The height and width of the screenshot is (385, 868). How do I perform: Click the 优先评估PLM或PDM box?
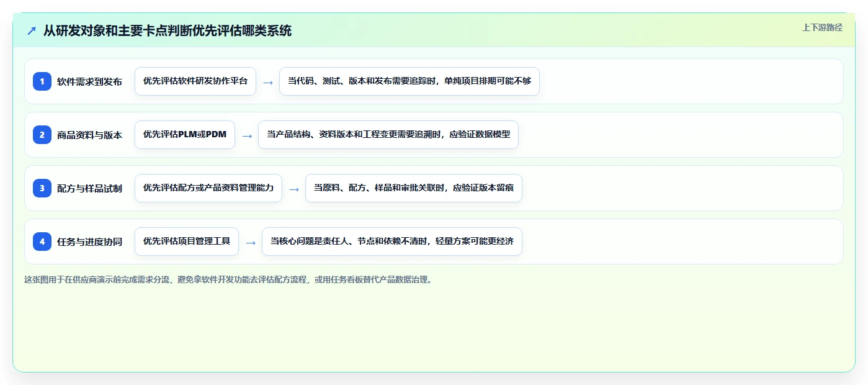(x=185, y=135)
